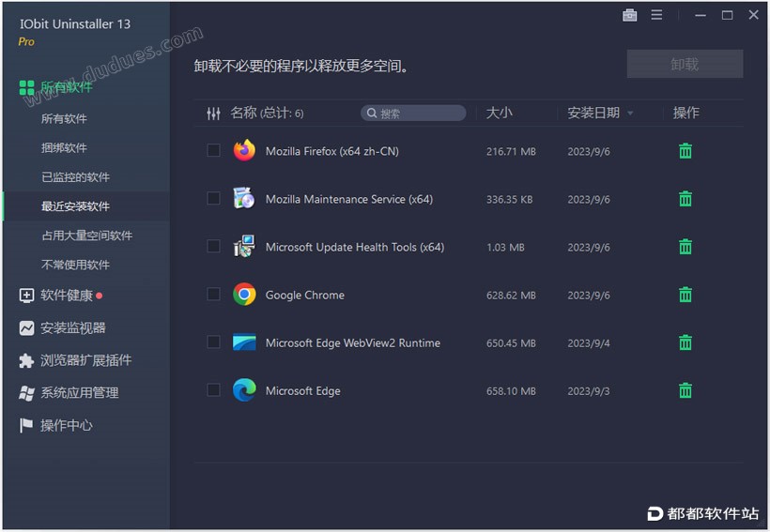This screenshot has width=770, height=532.
Task: Sort by 安装日期 column header
Action: pos(593,114)
